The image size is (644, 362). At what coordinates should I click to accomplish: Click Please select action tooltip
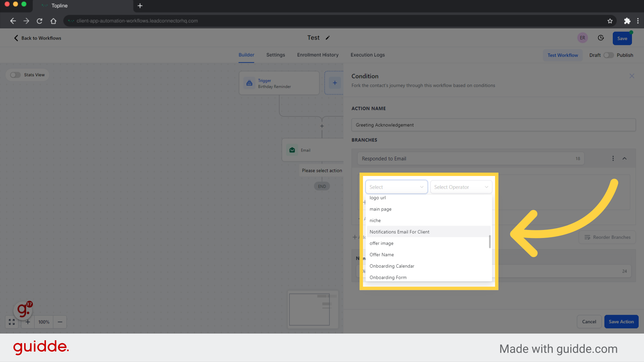tap(322, 171)
